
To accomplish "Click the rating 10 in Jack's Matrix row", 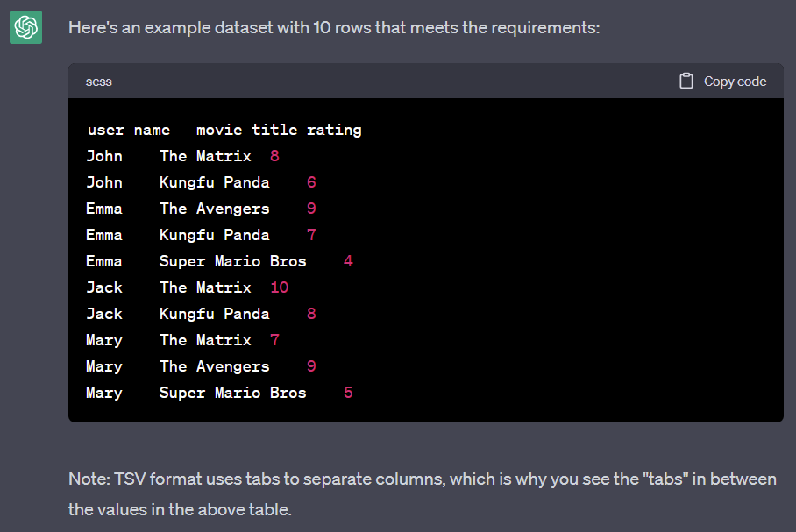I will pos(279,287).
